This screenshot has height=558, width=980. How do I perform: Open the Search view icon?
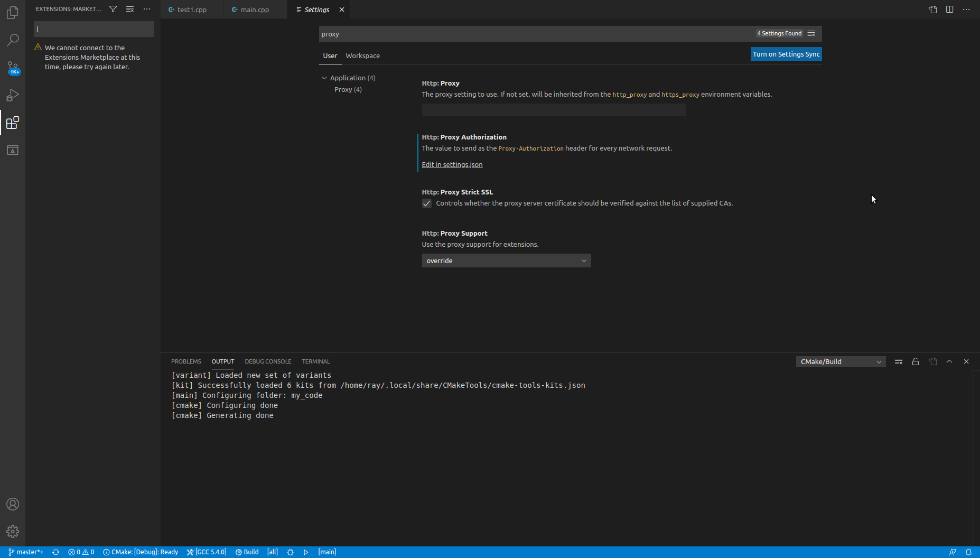13,40
